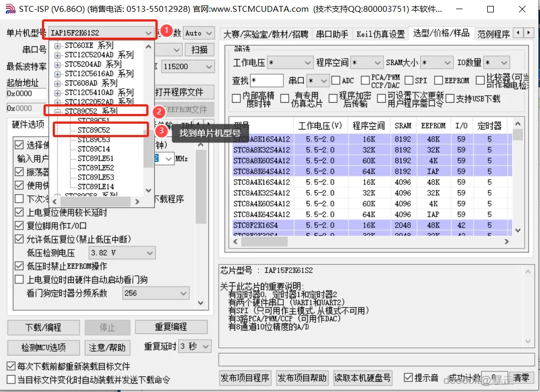Click the tab strip right scroll arrow

528,33
